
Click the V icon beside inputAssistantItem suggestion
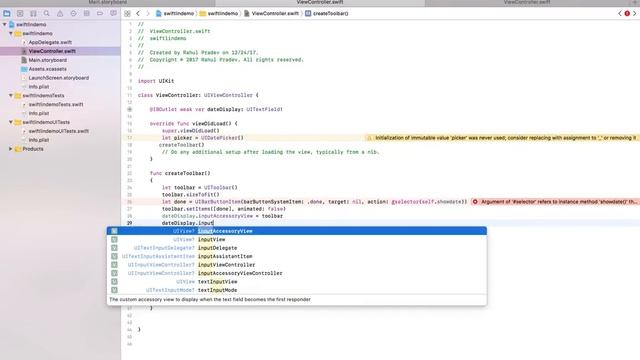click(114, 256)
